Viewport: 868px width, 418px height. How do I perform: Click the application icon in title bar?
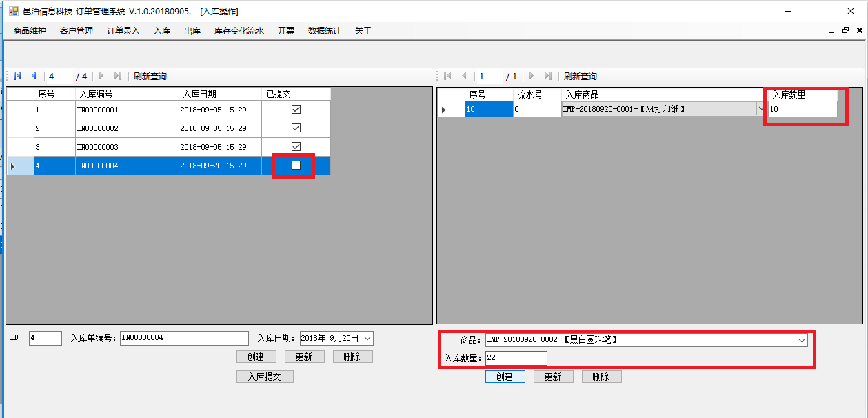(x=13, y=11)
